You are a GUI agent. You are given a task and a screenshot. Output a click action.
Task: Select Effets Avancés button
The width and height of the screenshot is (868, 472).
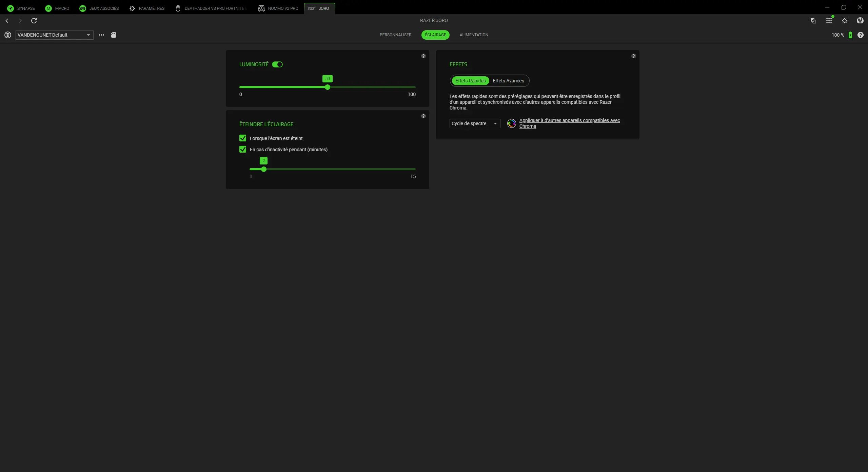(508, 81)
